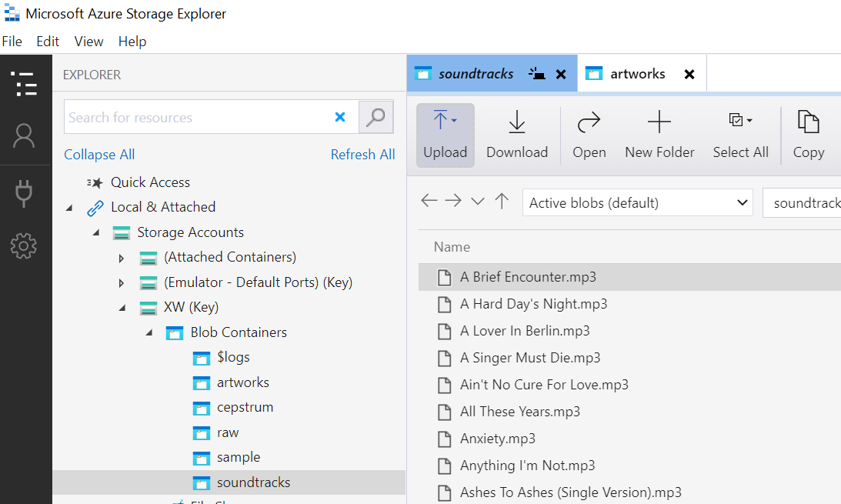Screen dimensions: 841x504
Task: Expand the (Emulator - Default Ports) node
Action: coord(122,283)
